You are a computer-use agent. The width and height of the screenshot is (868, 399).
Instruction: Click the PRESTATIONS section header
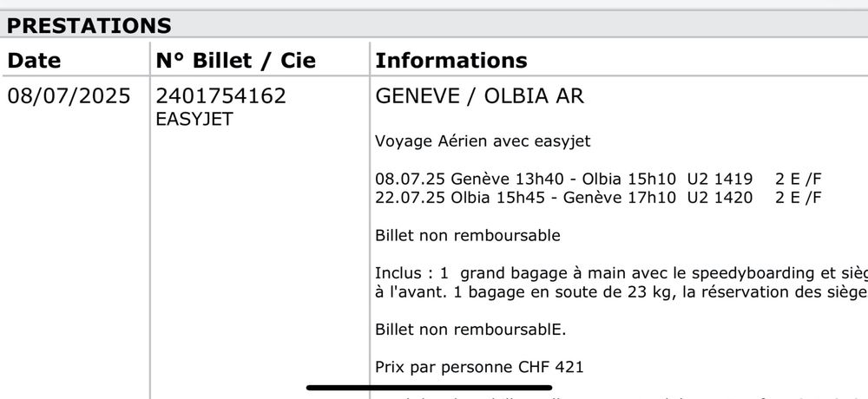pos(89,26)
